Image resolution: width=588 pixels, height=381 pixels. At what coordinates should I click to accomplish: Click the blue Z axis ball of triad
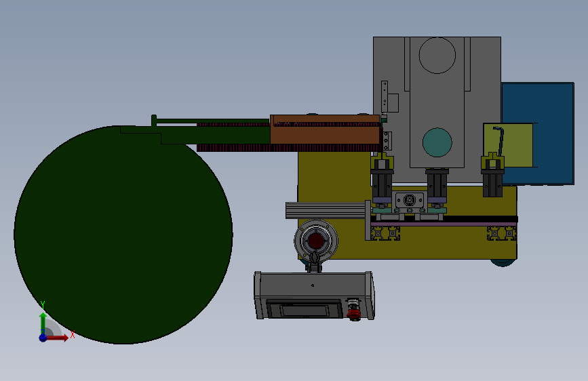pos(43,338)
